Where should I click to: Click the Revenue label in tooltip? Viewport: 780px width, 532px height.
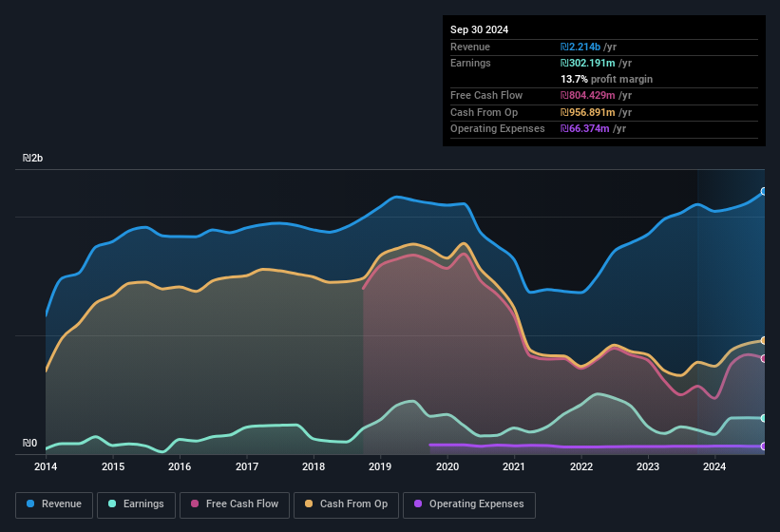[x=470, y=47]
